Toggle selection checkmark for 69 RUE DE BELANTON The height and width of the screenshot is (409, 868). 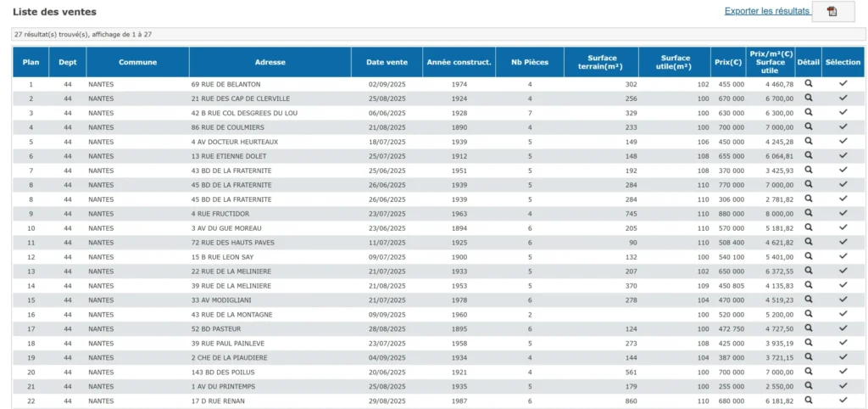click(843, 84)
